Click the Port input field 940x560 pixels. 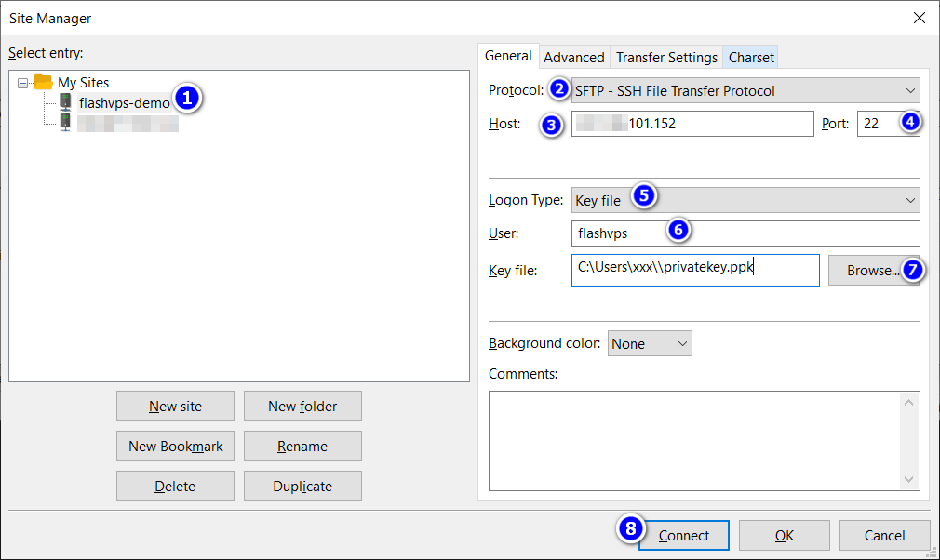[x=877, y=124]
